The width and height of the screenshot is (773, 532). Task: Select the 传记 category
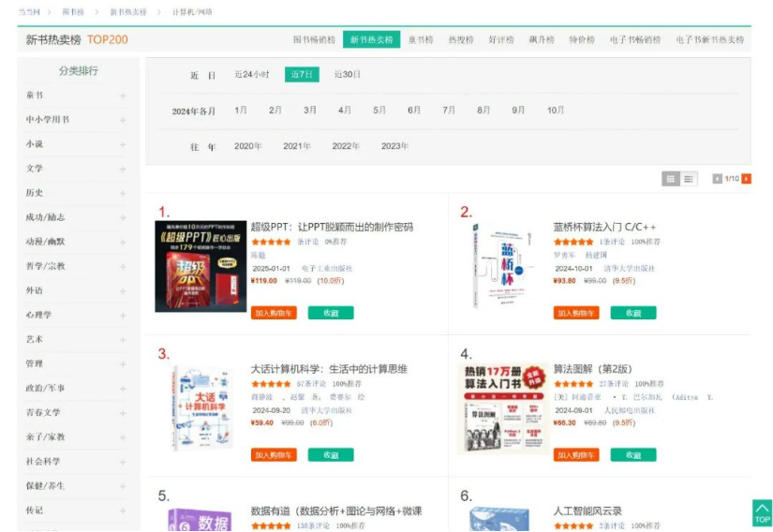[x=35, y=510]
